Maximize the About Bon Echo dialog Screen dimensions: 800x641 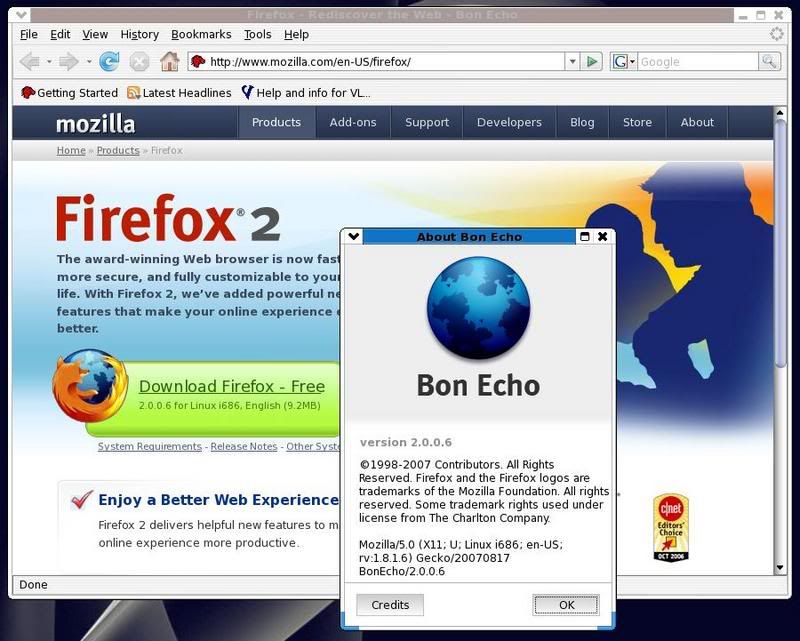(585, 236)
